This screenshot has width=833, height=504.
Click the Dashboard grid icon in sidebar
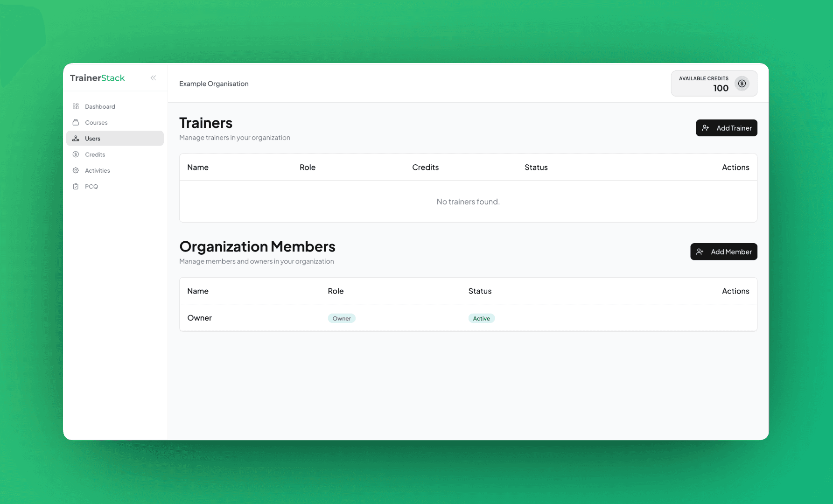[76, 106]
